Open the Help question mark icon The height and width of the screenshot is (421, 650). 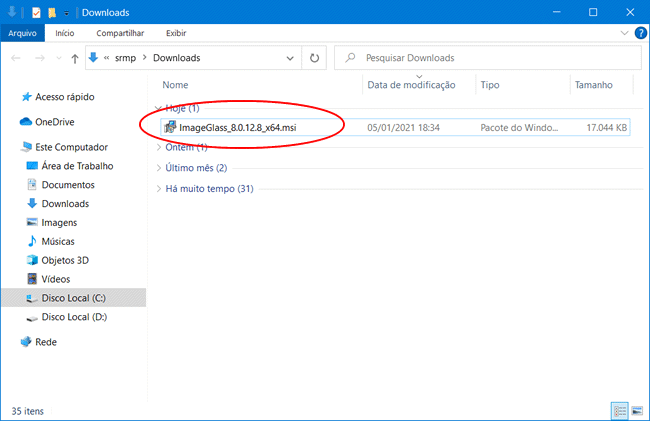[640, 33]
